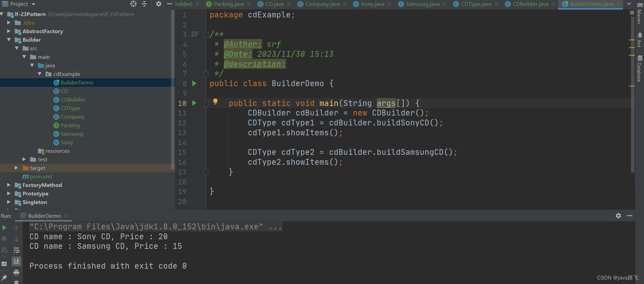Click the Project panel vertical scrollbar
This screenshot has height=284, width=644.
[173, 89]
